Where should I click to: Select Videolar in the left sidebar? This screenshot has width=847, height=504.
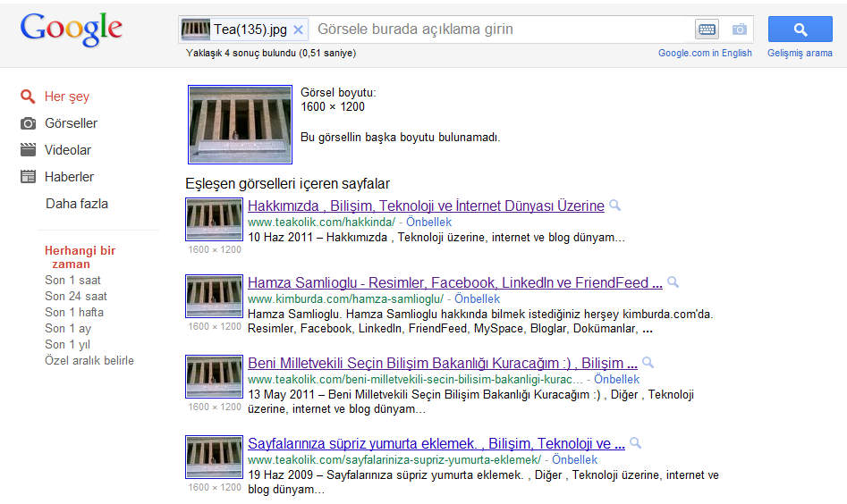[x=68, y=150]
